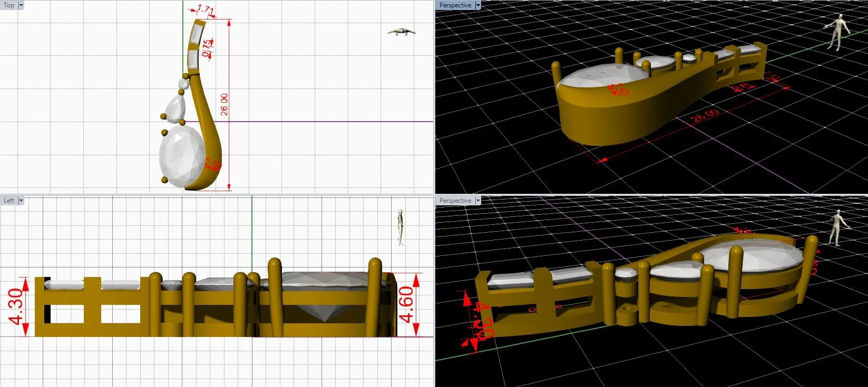Click the scale figure seen from above in Top view
Screen dimensions: 868x387
coord(402,32)
